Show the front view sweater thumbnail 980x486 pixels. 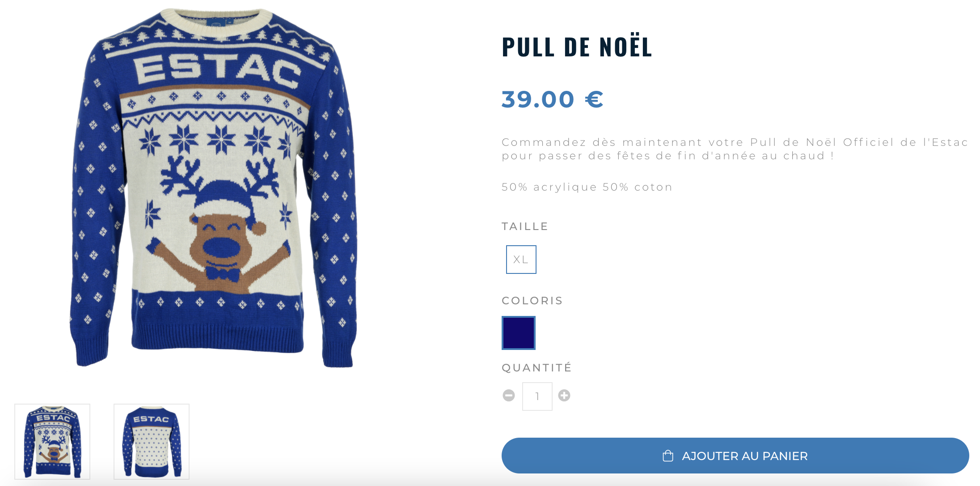coord(52,442)
